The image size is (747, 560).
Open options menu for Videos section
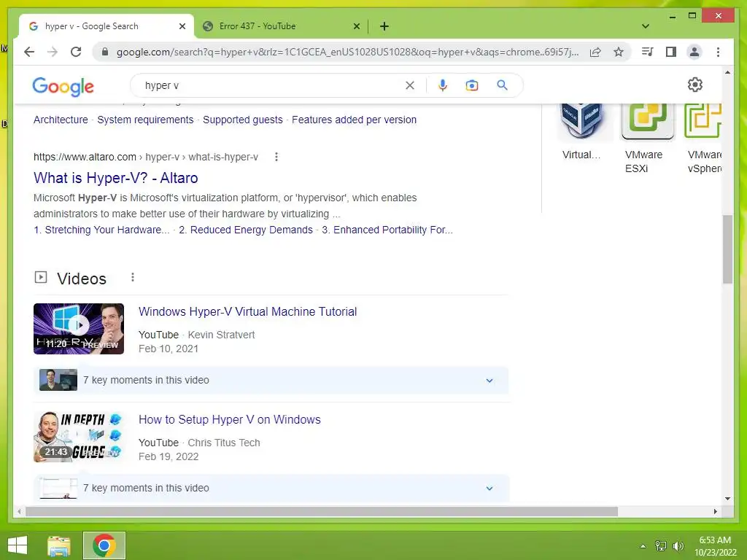(133, 277)
